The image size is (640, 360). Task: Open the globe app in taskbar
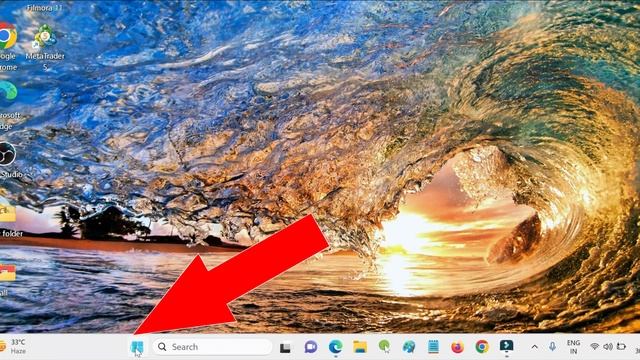click(409, 347)
